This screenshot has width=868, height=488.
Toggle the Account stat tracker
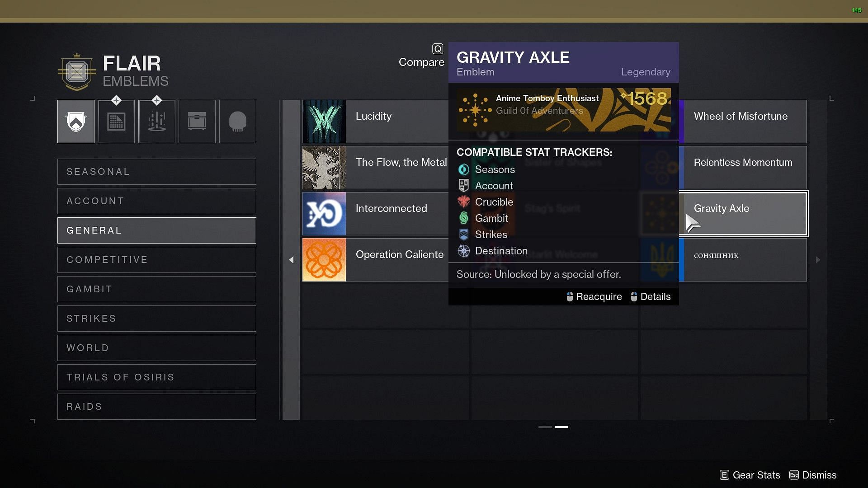click(494, 185)
